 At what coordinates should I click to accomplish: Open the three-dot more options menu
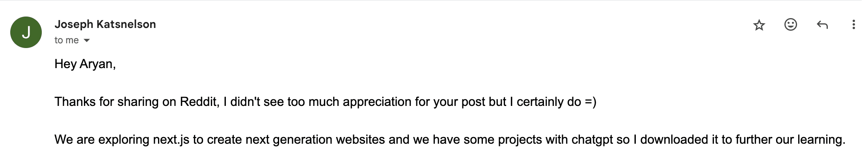coord(853,25)
